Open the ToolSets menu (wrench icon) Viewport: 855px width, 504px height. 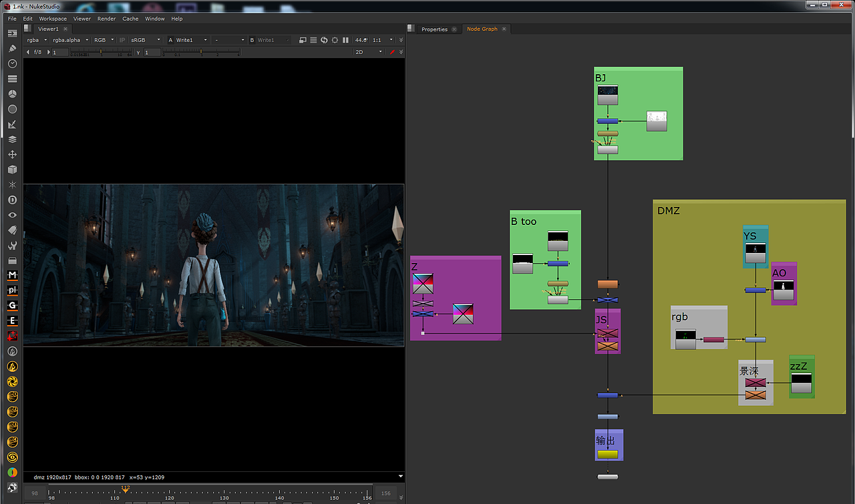click(12, 245)
